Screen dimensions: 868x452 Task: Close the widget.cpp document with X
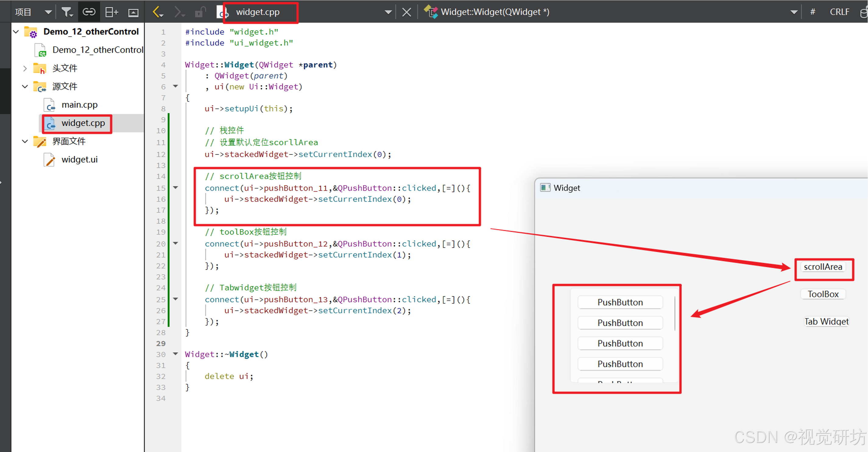[406, 12]
